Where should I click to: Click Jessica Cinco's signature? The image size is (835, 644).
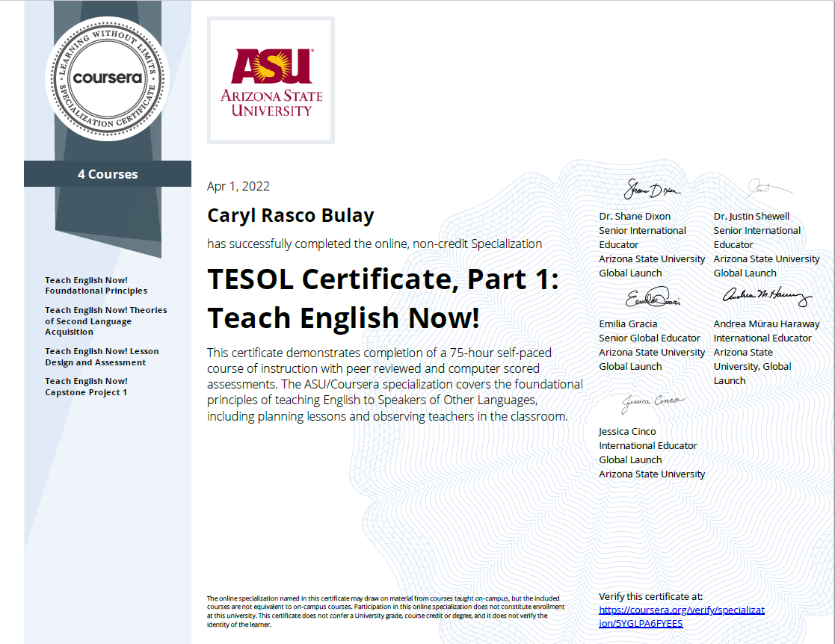(x=651, y=403)
